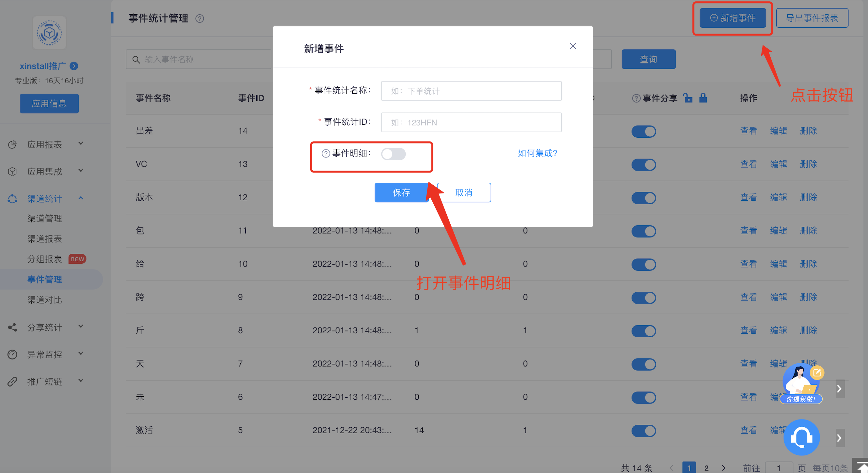
Task: Click the 保存 button in the dialog
Action: [x=401, y=192]
